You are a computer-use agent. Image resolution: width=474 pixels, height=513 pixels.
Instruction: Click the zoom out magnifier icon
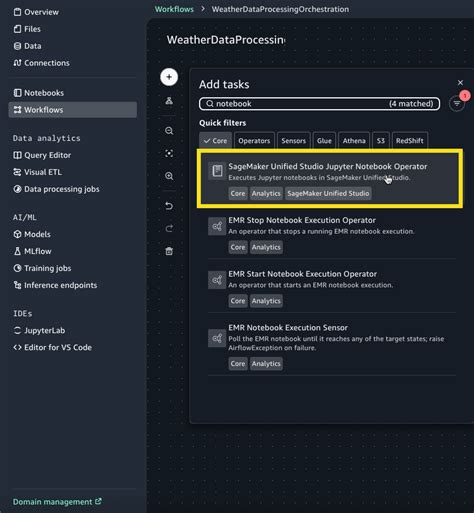click(x=169, y=131)
